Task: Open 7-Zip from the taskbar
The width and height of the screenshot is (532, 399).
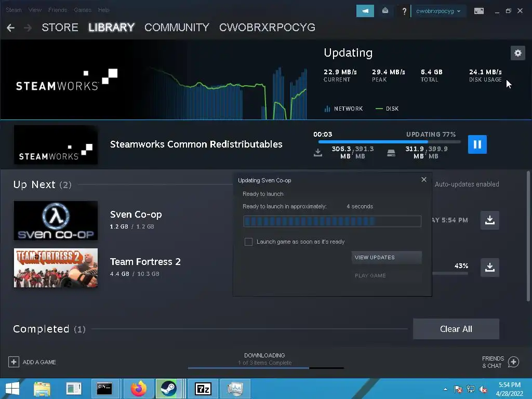Action: tap(203, 389)
